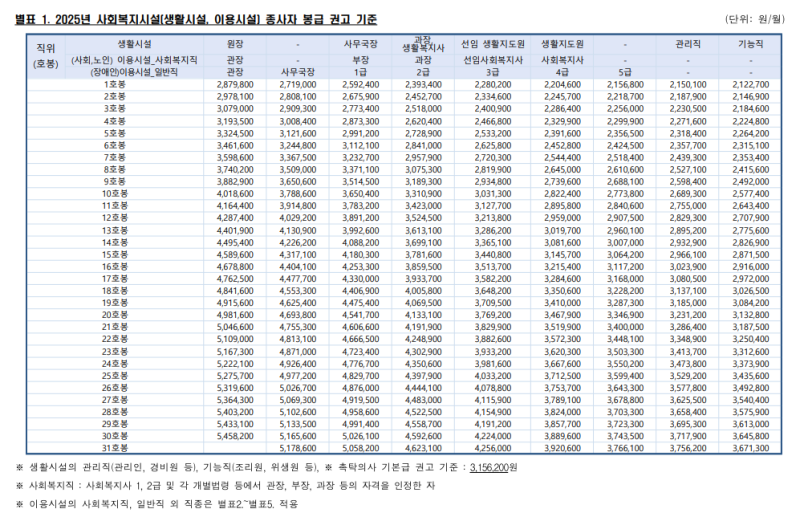Select the cell showing 3,914,800
Screen dimensions: 800x513
pyautogui.click(x=297, y=206)
